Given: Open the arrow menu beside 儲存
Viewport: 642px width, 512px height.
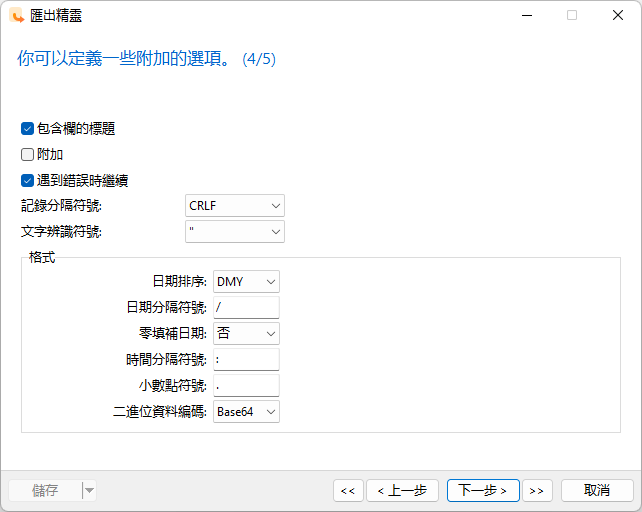Looking at the screenshot, I should [89, 490].
